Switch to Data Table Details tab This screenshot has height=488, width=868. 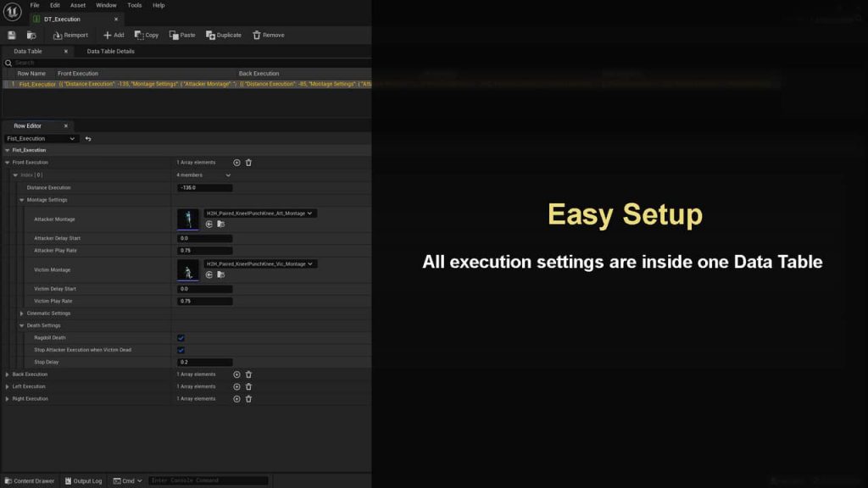[111, 52]
